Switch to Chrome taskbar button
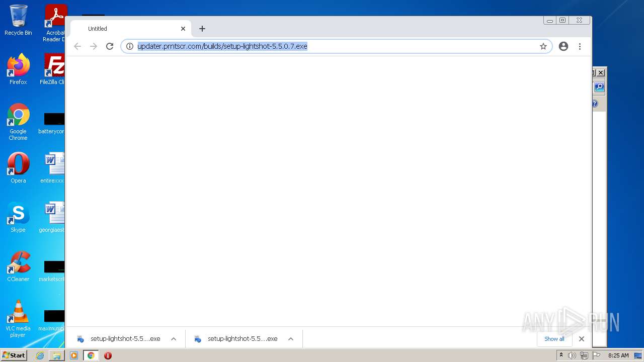The image size is (644, 362). (91, 355)
